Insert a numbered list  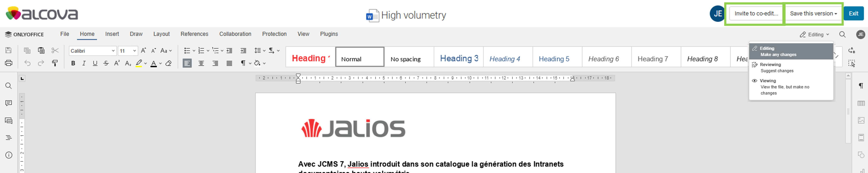(x=201, y=51)
